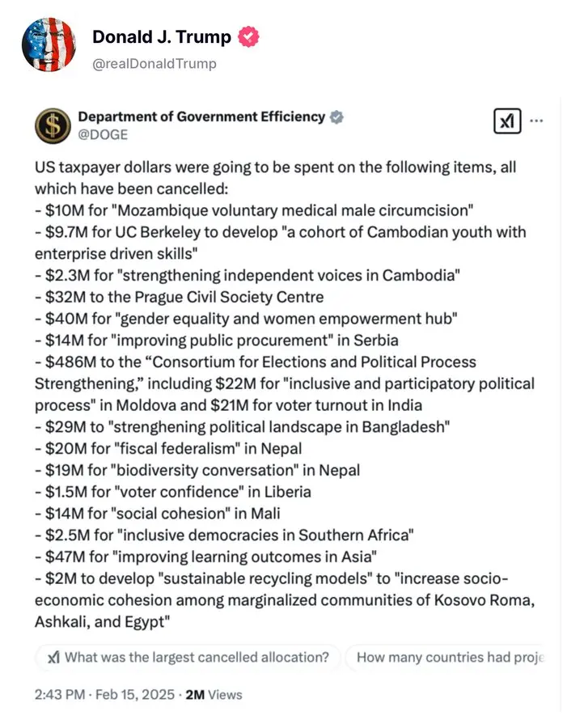
Task: Click the red verified badge by the poster's name
Action: tap(248, 36)
